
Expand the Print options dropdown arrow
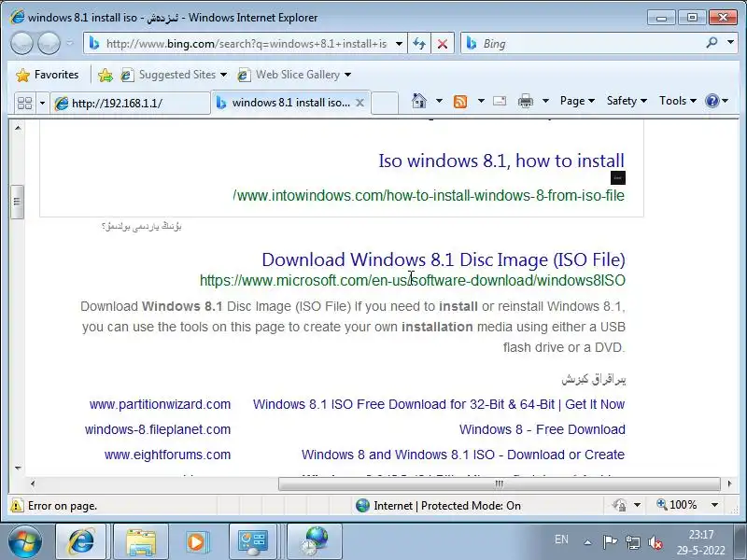(x=545, y=101)
